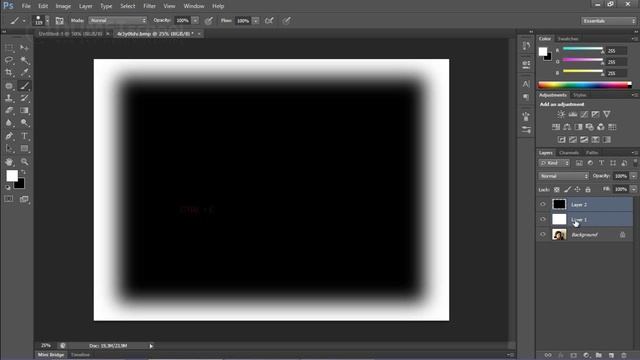Open the Essentials workspace dropdown
The height and width of the screenshot is (360, 640).
tap(608, 21)
